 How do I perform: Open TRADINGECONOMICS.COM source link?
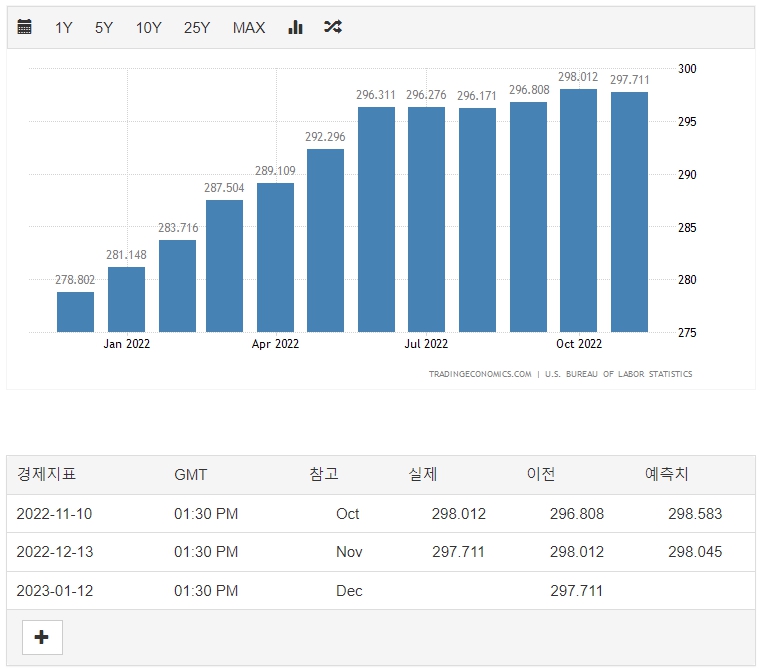(x=480, y=374)
